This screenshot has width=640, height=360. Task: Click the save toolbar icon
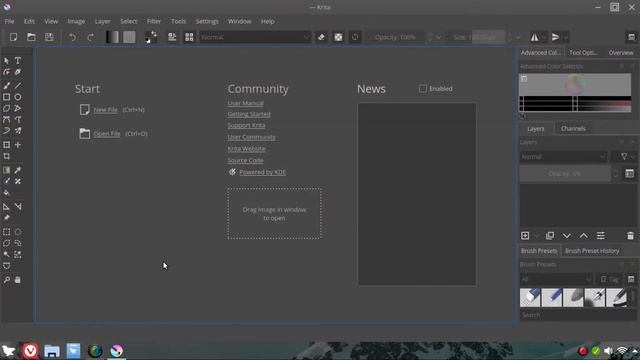click(x=49, y=37)
